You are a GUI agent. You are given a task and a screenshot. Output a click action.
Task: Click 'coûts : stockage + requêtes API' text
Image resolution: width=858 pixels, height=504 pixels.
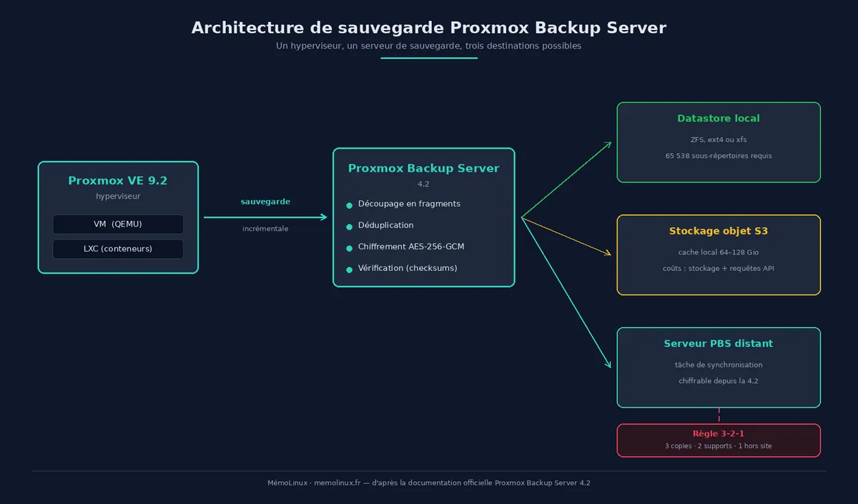pos(719,268)
